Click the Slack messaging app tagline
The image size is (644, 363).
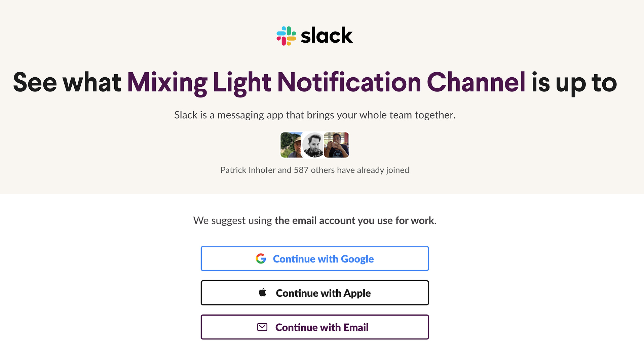315,115
